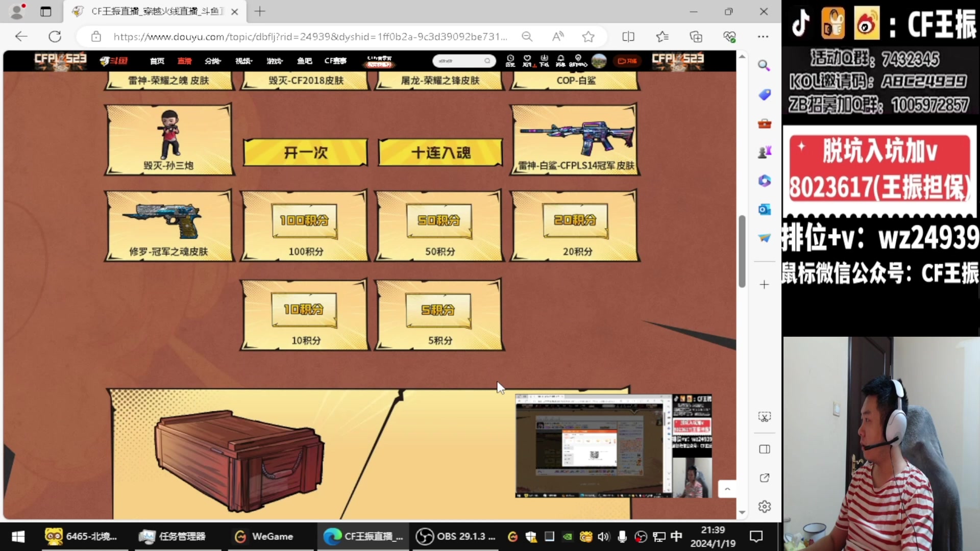Click the 开一次 draw button
980x551 pixels.
click(305, 153)
